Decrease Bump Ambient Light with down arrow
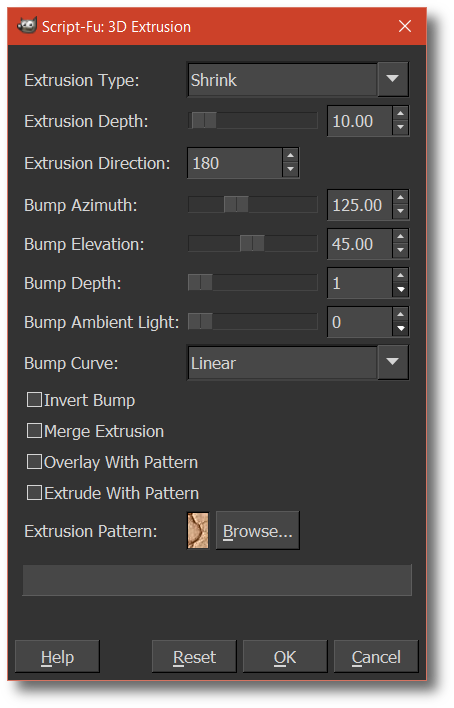Image resolution: width=454 pixels, height=708 pixels. pyautogui.click(x=400, y=329)
